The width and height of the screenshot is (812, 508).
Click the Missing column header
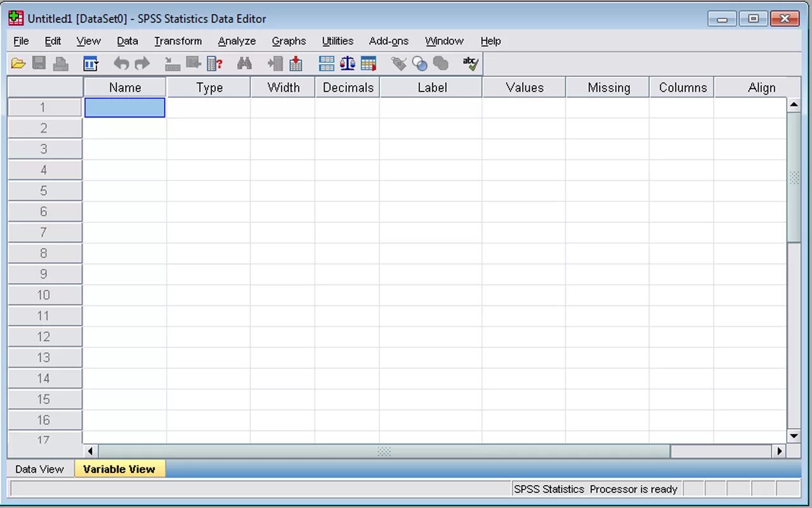click(609, 88)
